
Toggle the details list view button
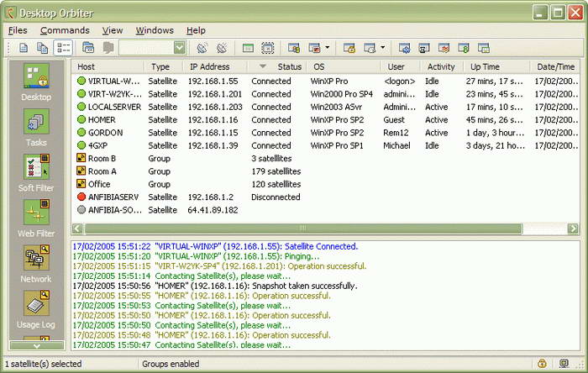[x=63, y=48]
